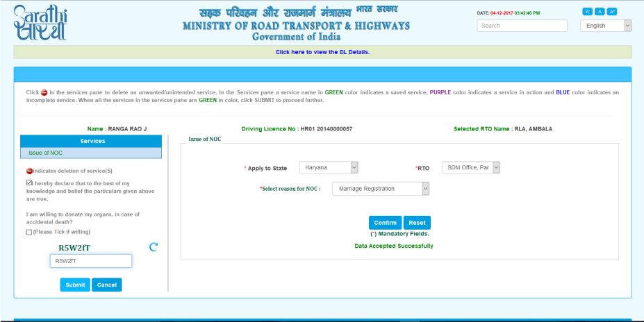
Task: Click the captcha image R5W2fT
Action: point(74,248)
